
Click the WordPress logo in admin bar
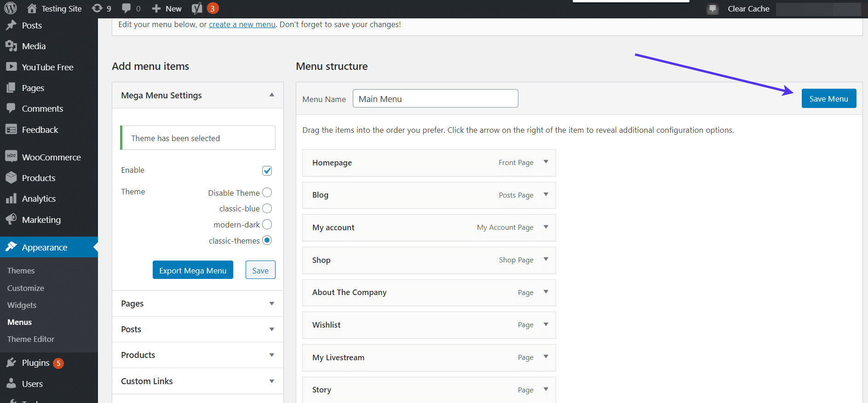pyautogui.click(x=10, y=8)
